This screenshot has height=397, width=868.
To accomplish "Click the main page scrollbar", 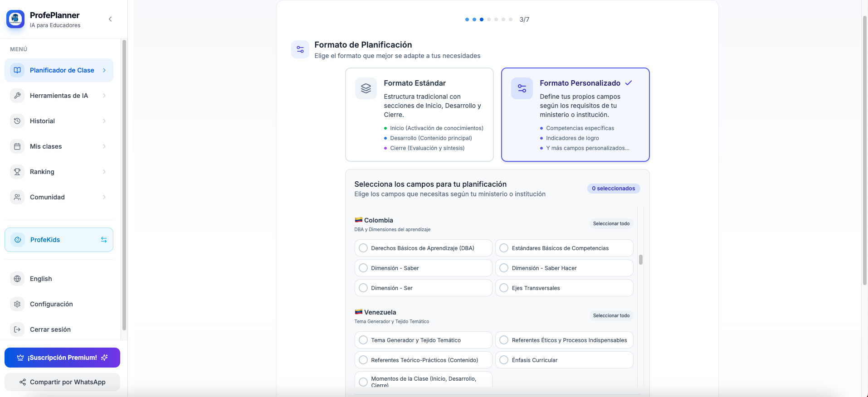I will [x=865, y=150].
